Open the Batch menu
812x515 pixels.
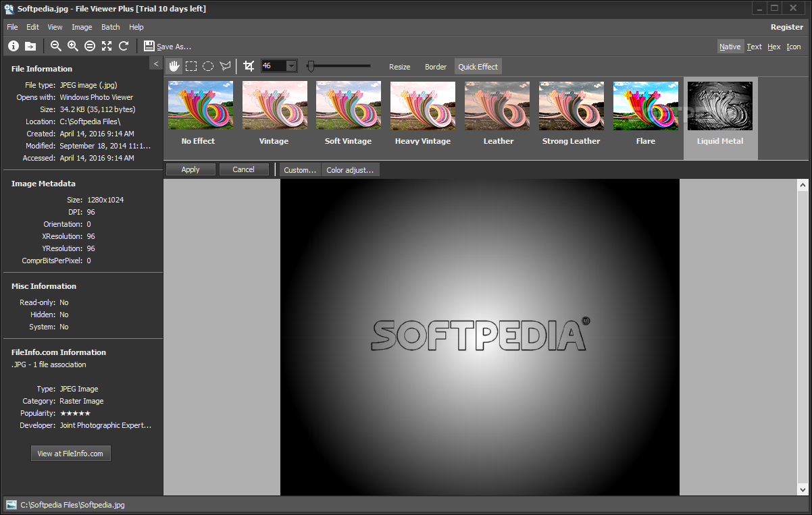point(111,27)
